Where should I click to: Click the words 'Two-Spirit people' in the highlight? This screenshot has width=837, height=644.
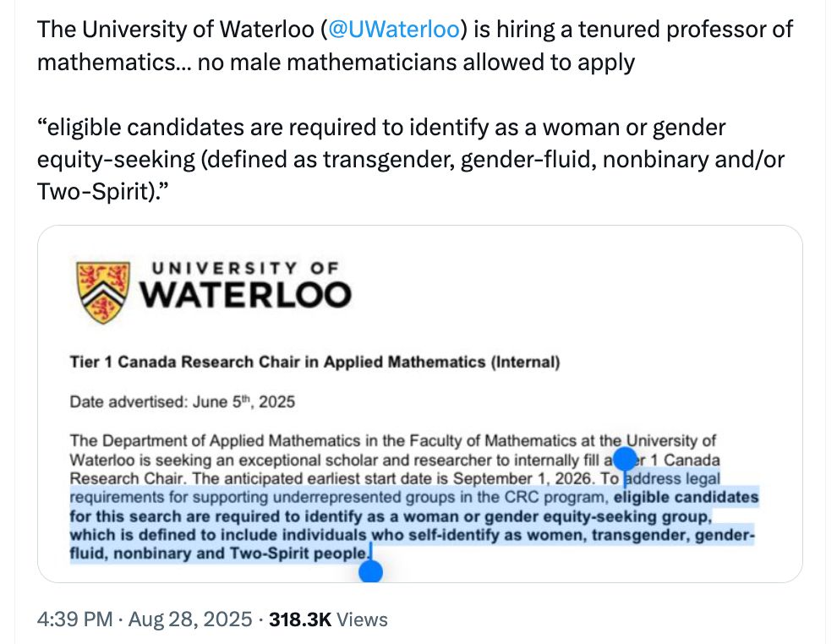coord(299,554)
